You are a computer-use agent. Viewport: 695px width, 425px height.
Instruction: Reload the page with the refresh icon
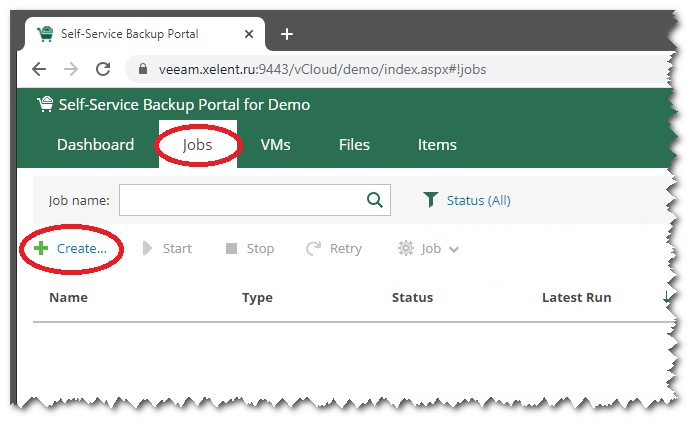click(x=103, y=69)
